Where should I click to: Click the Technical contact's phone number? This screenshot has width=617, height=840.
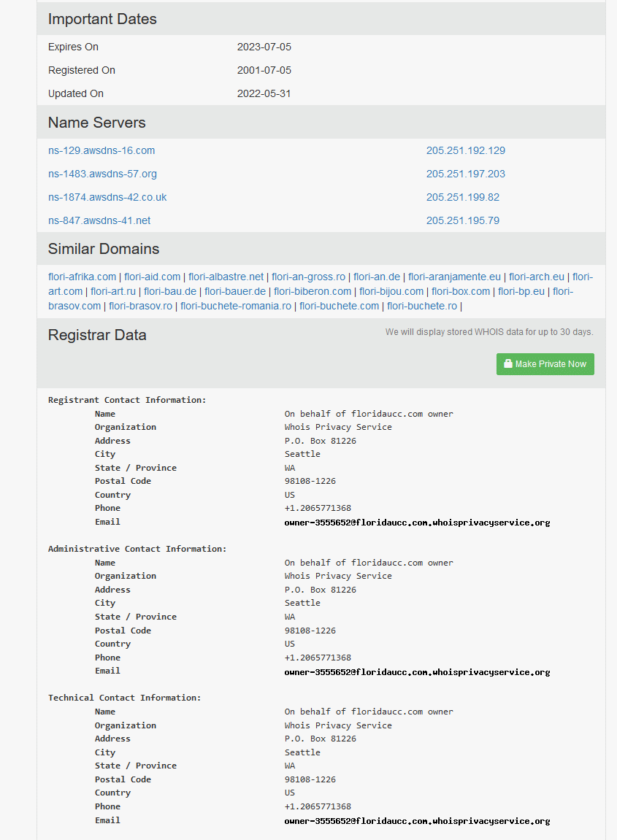[x=318, y=806]
